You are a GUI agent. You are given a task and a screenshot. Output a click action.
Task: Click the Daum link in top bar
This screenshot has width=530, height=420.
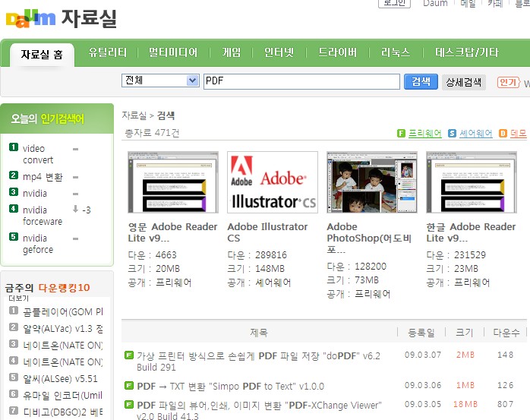pyautogui.click(x=435, y=3)
